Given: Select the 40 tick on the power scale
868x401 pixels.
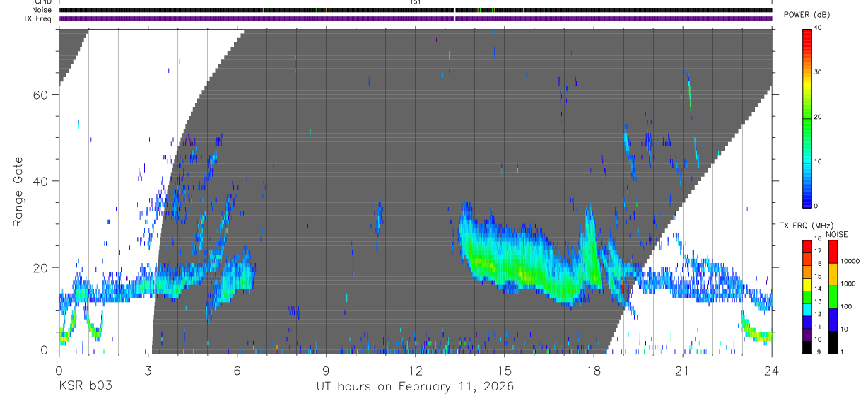Looking at the screenshot, I should (x=818, y=28).
